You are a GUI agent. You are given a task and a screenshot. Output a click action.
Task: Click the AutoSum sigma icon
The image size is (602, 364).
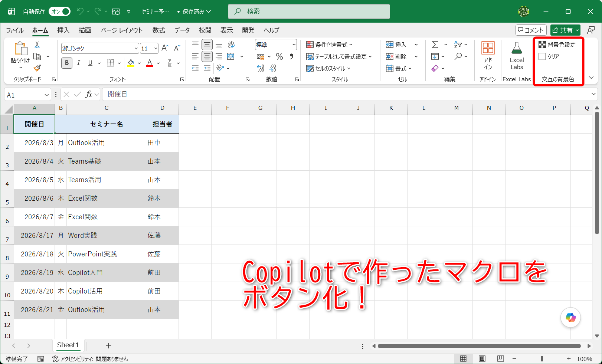tap(435, 45)
